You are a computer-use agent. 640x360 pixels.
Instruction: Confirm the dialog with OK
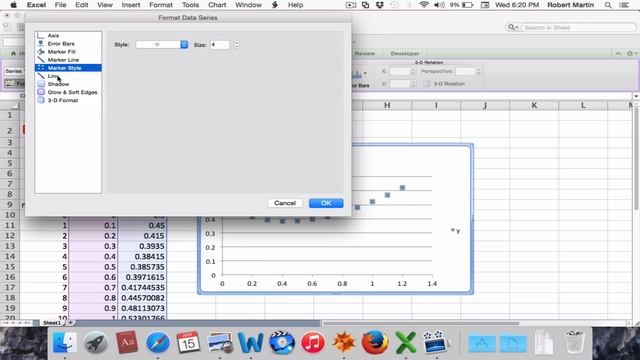(326, 203)
